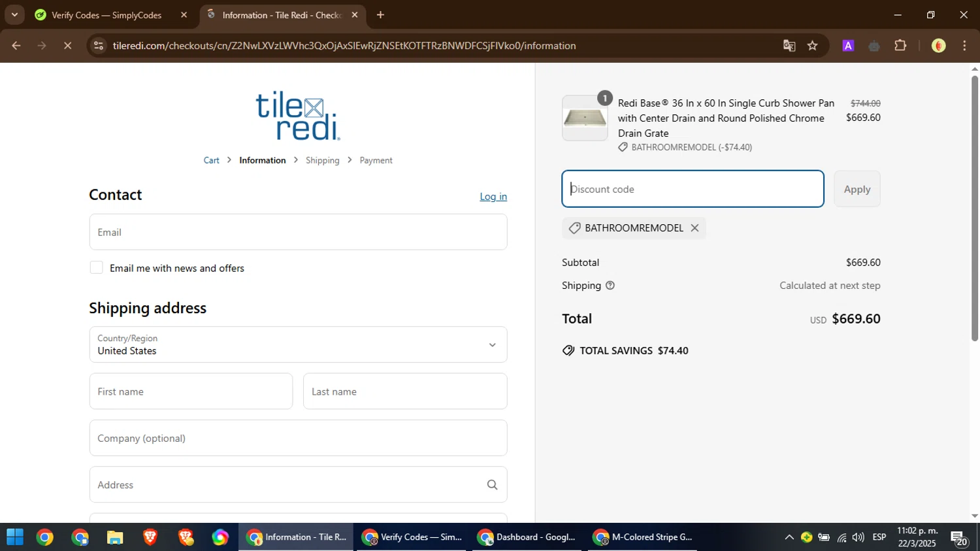Image resolution: width=980 pixels, height=551 pixels.
Task: Translate this page icon
Action: click(789, 46)
